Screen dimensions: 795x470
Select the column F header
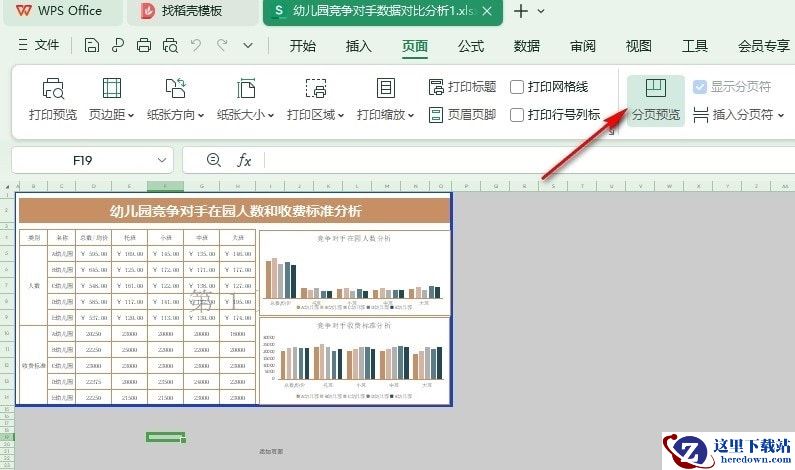[165, 186]
